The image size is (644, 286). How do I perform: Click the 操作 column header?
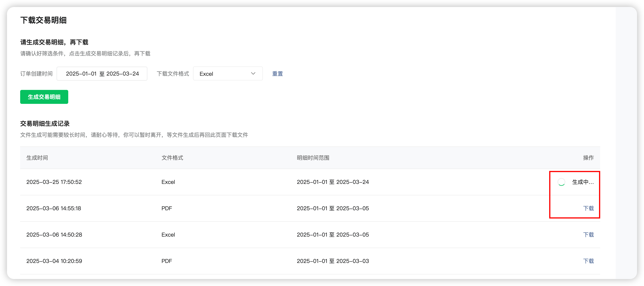pyautogui.click(x=588, y=158)
